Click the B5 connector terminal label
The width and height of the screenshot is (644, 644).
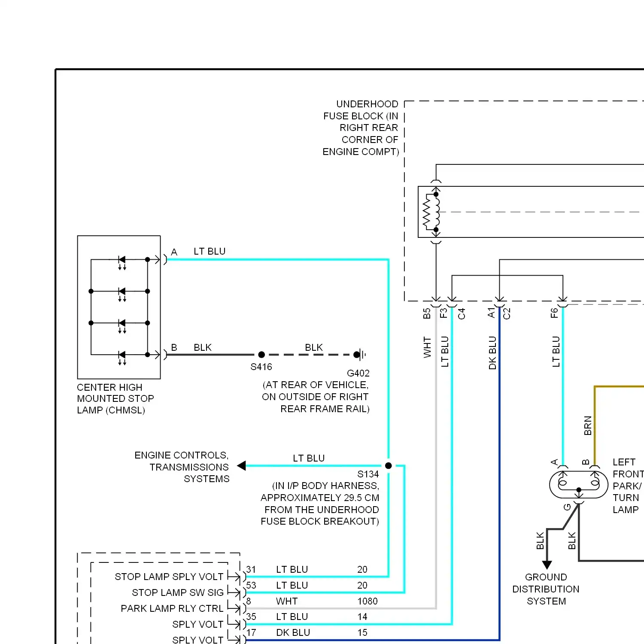pyautogui.click(x=427, y=313)
